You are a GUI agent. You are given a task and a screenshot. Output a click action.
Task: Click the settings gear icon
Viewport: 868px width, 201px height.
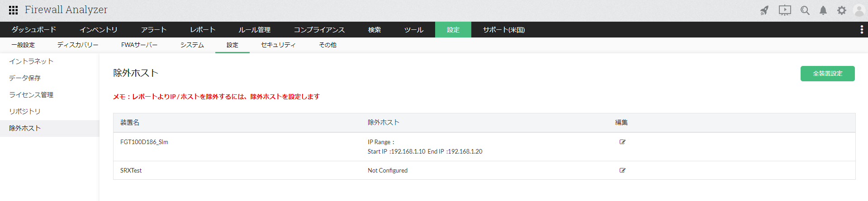[841, 10]
